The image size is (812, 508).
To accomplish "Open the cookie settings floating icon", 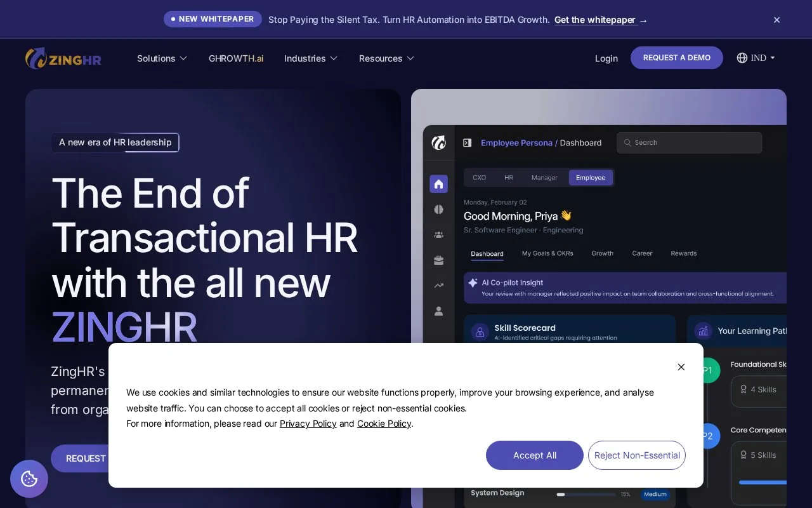I will click(x=29, y=479).
